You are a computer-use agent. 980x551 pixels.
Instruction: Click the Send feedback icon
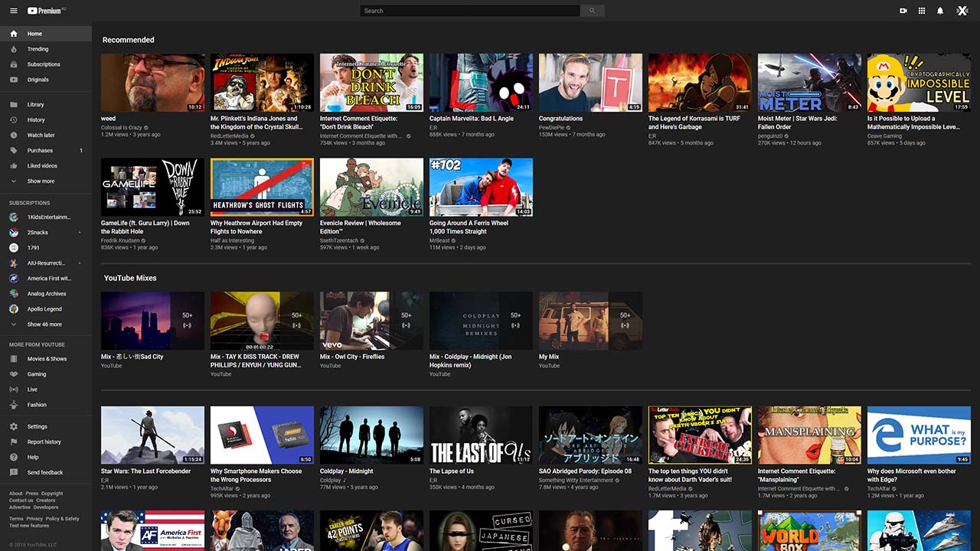[x=14, y=472]
